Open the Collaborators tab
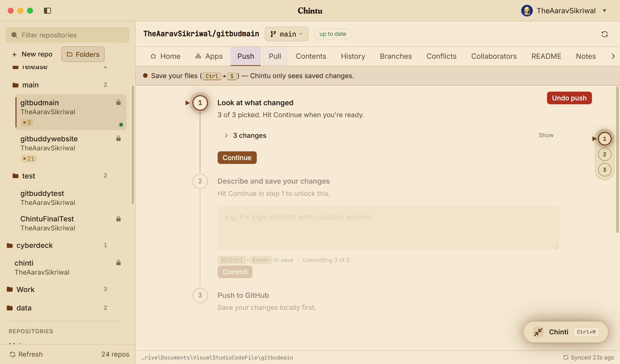620x364 pixels. point(494,56)
